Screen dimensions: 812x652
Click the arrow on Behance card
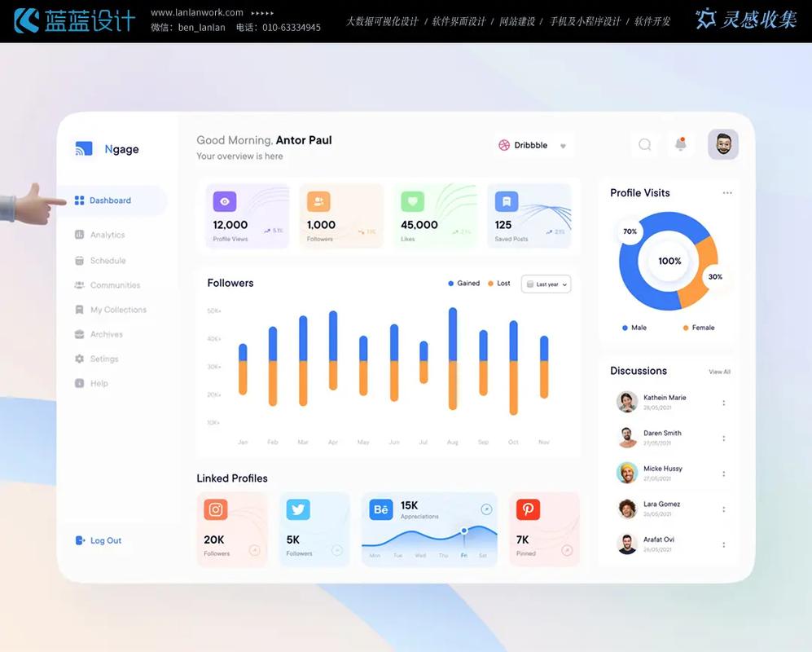[x=486, y=509]
